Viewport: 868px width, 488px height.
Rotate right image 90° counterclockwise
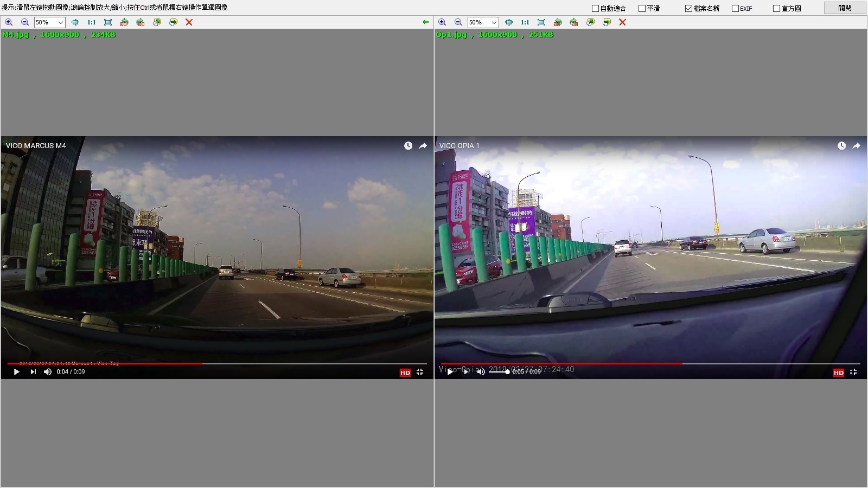[x=558, y=22]
